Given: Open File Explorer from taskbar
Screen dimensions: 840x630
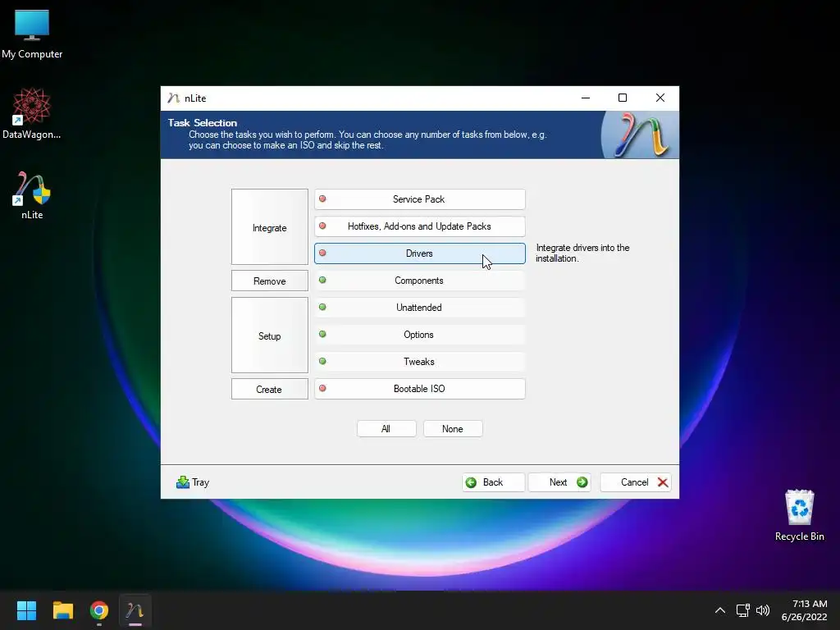Looking at the screenshot, I should (x=62, y=610).
